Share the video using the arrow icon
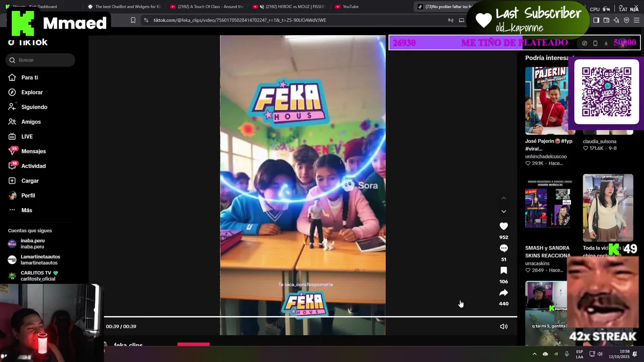The height and width of the screenshot is (362, 644). point(504,293)
